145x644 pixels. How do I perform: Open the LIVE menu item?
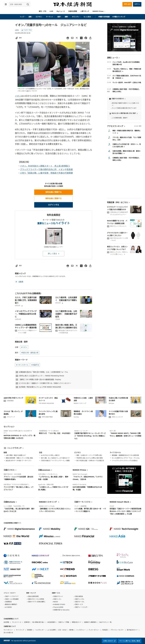[51, 11]
